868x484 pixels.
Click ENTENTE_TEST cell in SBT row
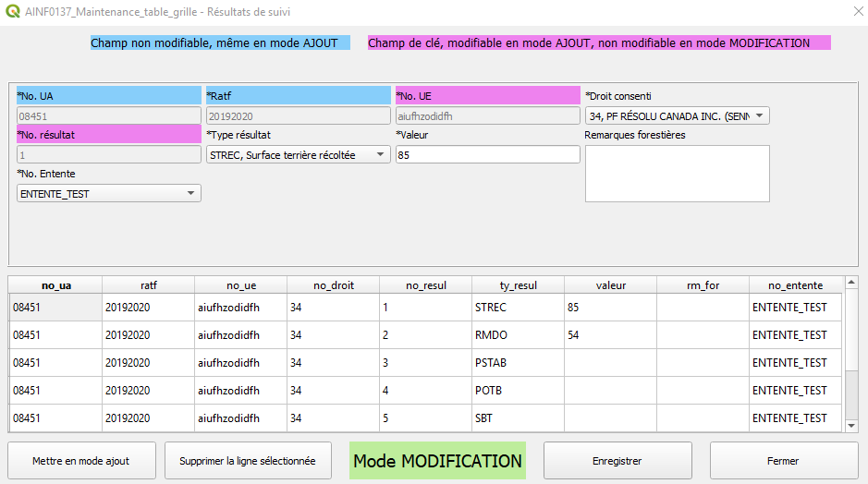[x=796, y=418]
